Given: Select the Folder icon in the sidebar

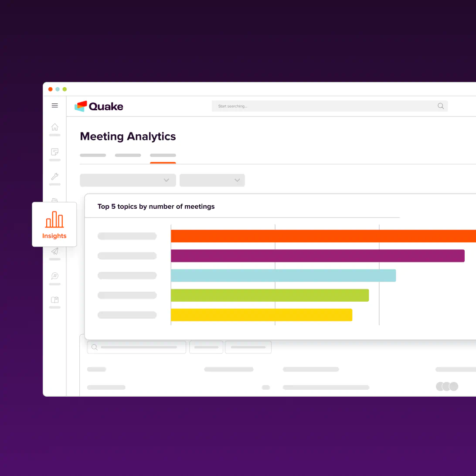Looking at the screenshot, I should (x=54, y=201).
